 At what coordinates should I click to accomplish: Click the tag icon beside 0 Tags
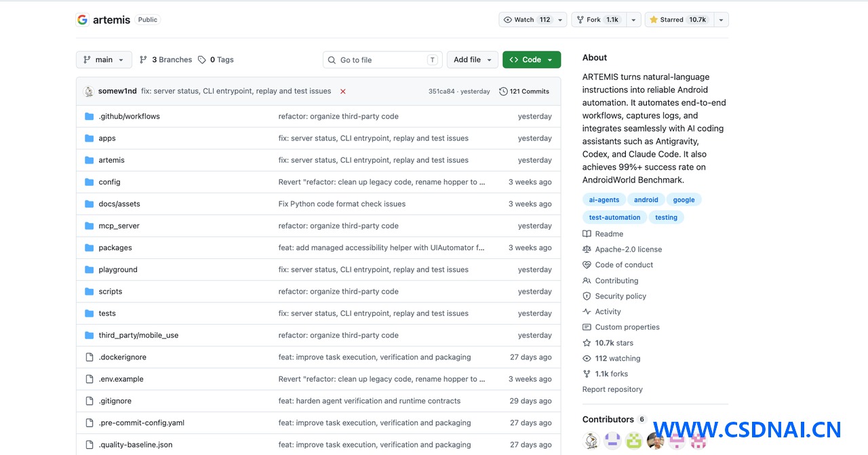pyautogui.click(x=202, y=60)
